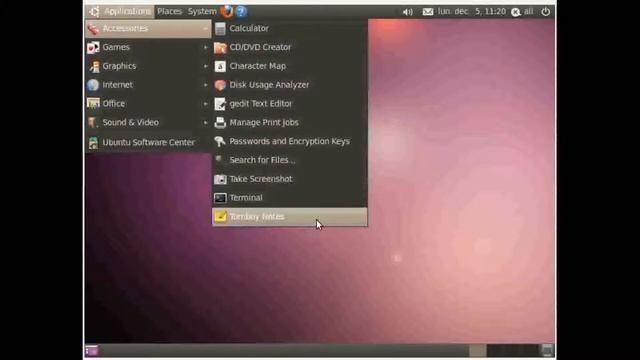Click the Accessories category label

click(x=125, y=29)
